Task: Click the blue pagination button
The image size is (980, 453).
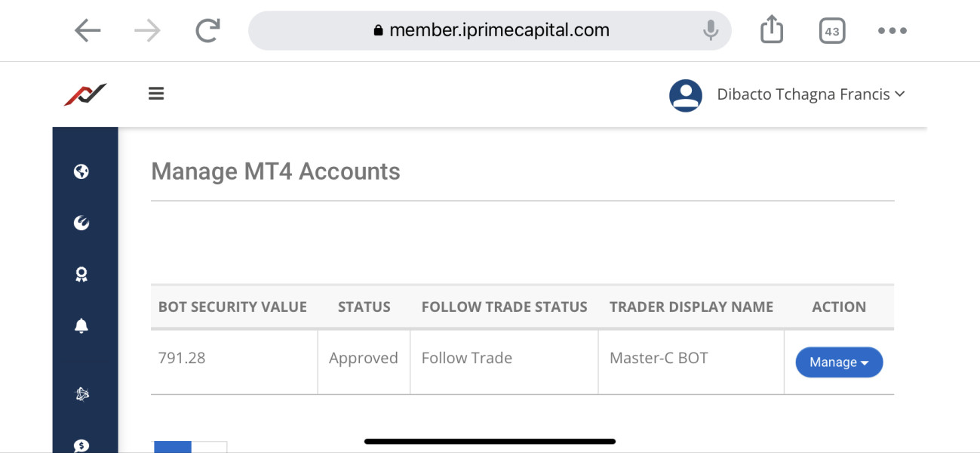Action: [x=173, y=447]
